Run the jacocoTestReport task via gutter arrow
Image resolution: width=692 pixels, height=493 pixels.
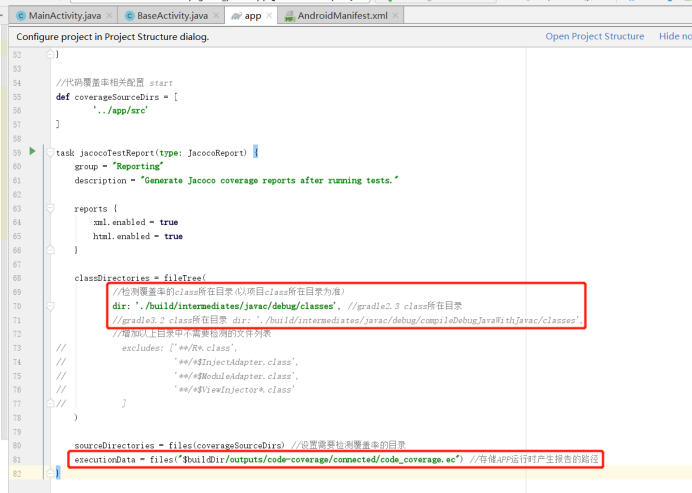point(32,151)
